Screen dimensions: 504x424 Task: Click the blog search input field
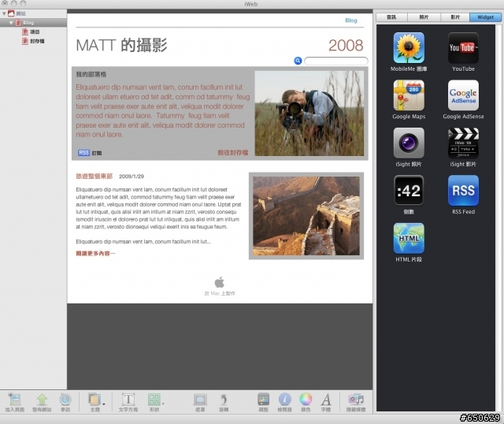[x=336, y=61]
